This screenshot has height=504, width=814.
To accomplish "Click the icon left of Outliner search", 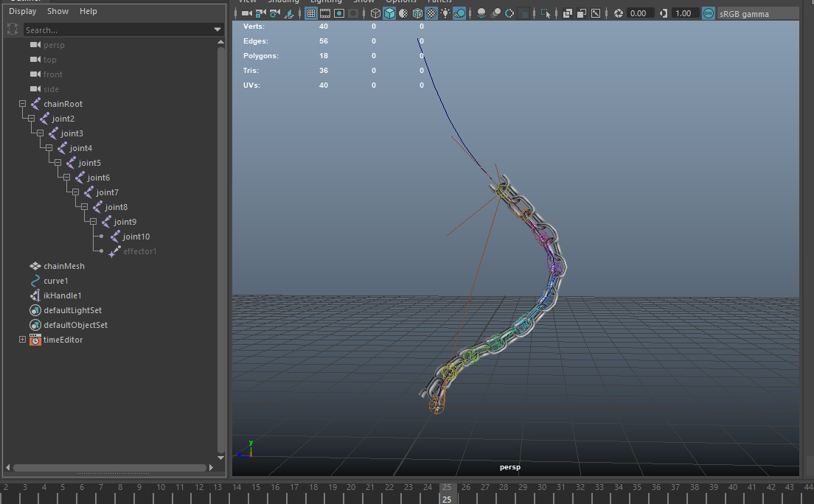I will 13,29.
